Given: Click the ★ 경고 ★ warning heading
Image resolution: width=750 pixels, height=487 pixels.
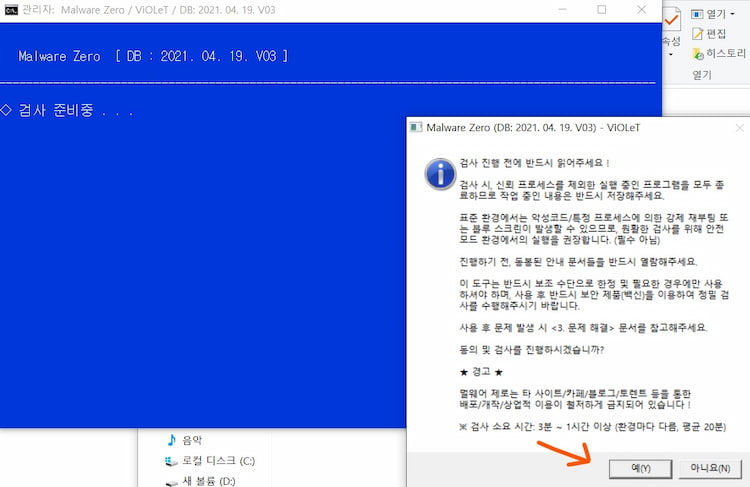Looking at the screenshot, I should (x=481, y=372).
